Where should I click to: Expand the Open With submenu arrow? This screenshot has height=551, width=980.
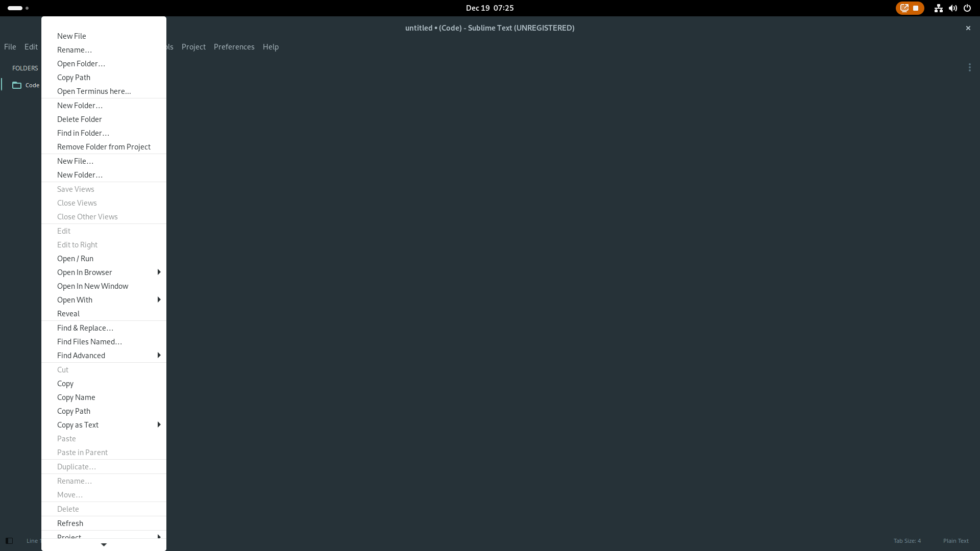159,299
